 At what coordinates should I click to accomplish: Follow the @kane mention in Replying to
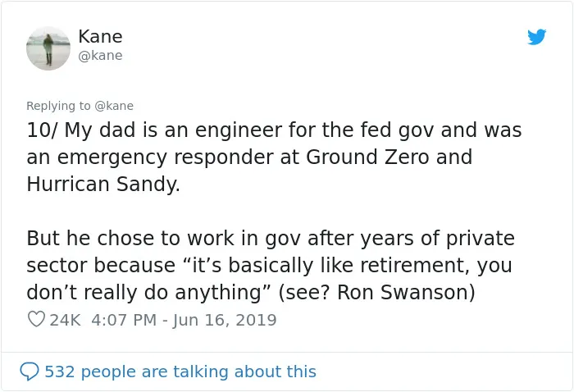click(114, 106)
